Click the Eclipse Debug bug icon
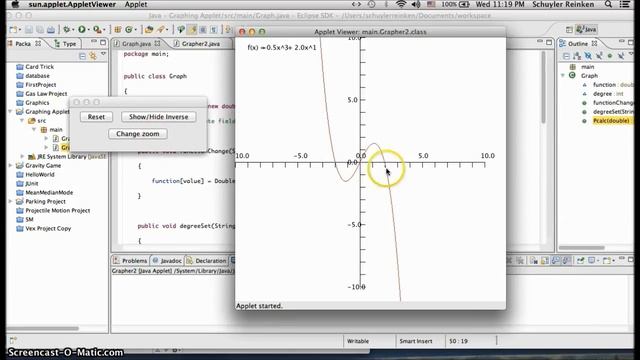 (66, 29)
